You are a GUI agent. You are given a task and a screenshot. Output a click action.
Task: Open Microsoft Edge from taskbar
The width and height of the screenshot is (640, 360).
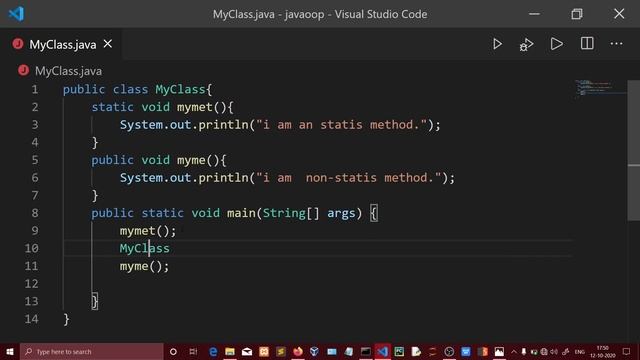[x=213, y=351]
